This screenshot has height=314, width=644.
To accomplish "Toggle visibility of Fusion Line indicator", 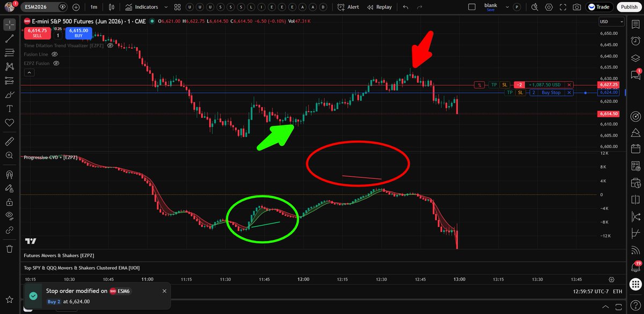I will point(54,55).
